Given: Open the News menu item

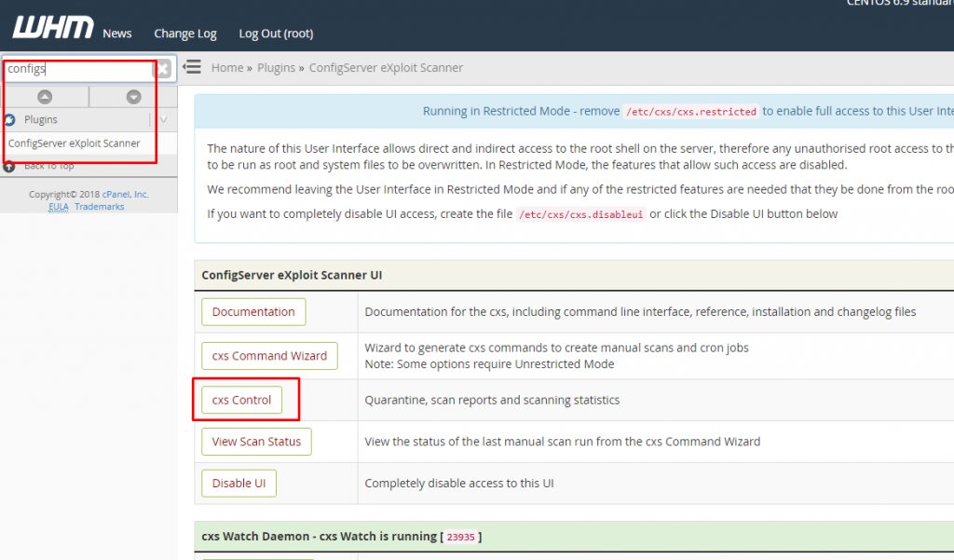Looking at the screenshot, I should coord(117,34).
